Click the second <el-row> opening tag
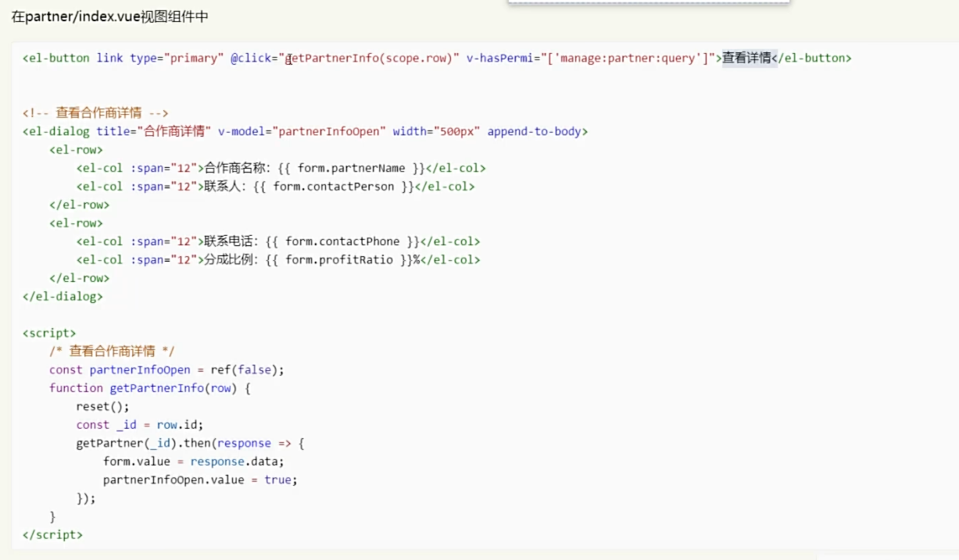The width and height of the screenshot is (959, 560). 76,223
